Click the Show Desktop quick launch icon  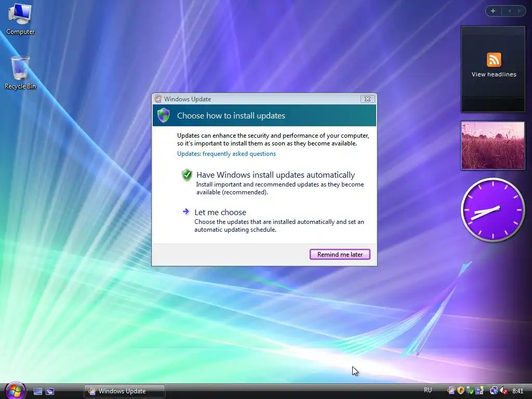tap(37, 391)
